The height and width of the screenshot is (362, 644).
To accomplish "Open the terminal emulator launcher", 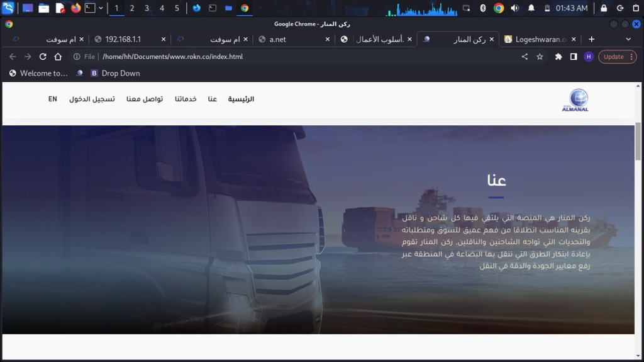I will [x=90, y=8].
